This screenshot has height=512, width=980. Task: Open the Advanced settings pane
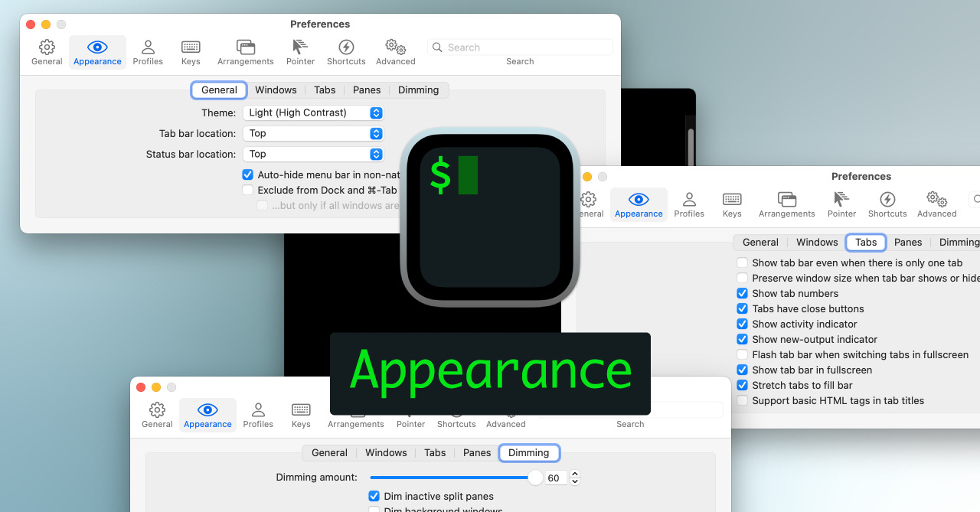coord(395,51)
